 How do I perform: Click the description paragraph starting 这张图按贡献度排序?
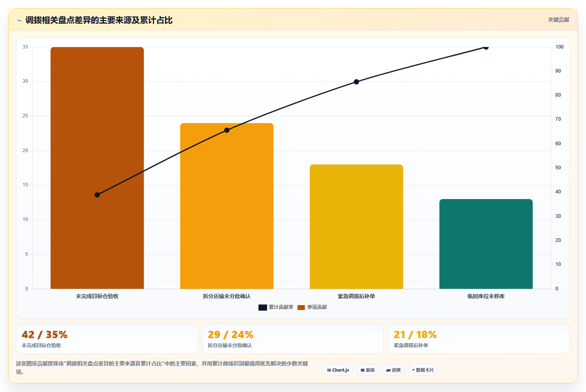[162, 368]
